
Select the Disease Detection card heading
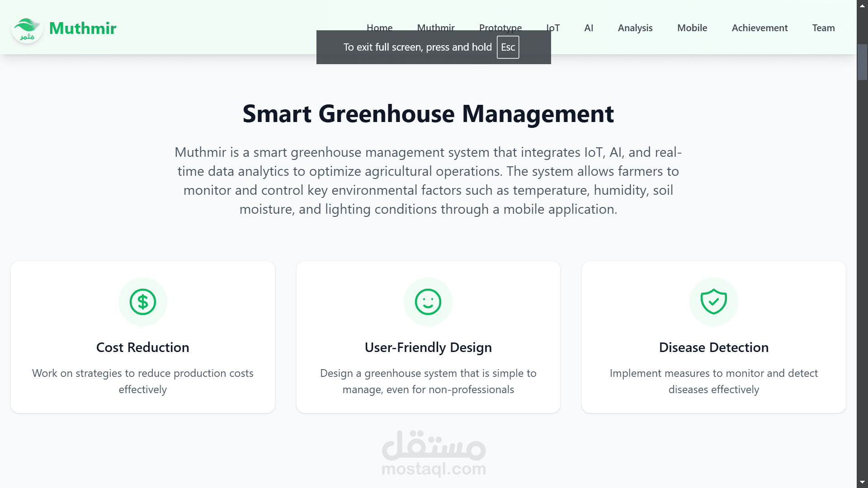point(713,347)
